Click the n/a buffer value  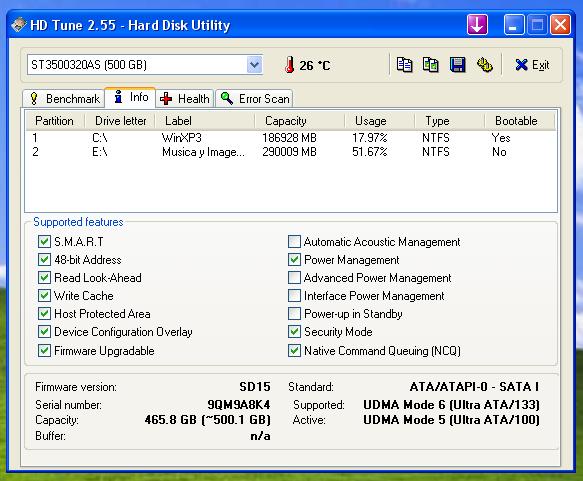[x=260, y=436]
